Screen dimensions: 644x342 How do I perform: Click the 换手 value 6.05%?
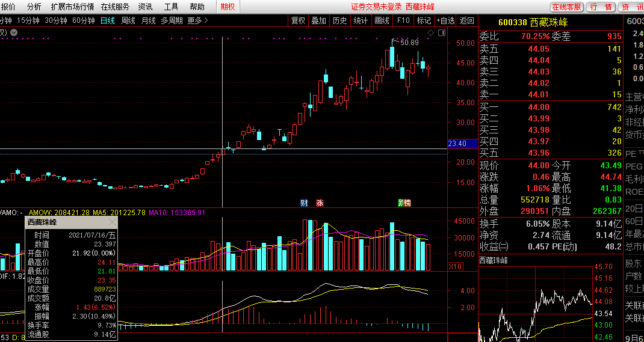(x=538, y=224)
